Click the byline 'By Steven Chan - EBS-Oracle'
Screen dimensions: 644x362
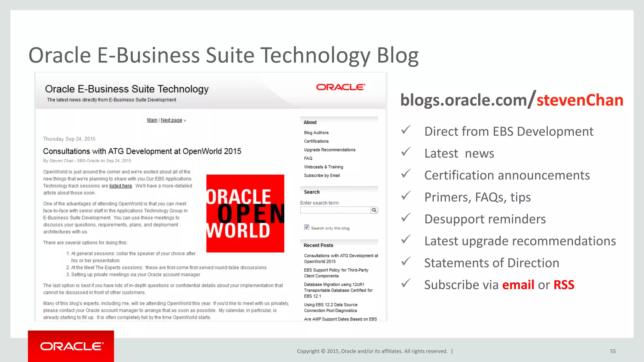click(x=71, y=161)
